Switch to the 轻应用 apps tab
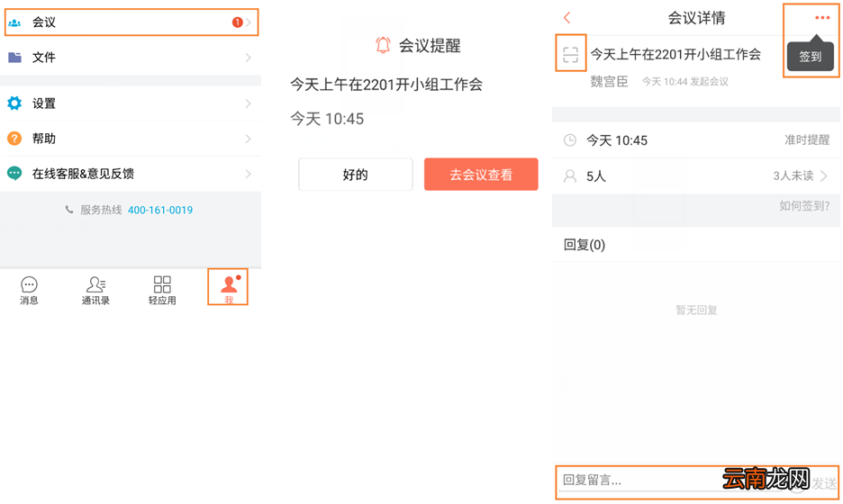843x504 pixels. click(x=162, y=290)
